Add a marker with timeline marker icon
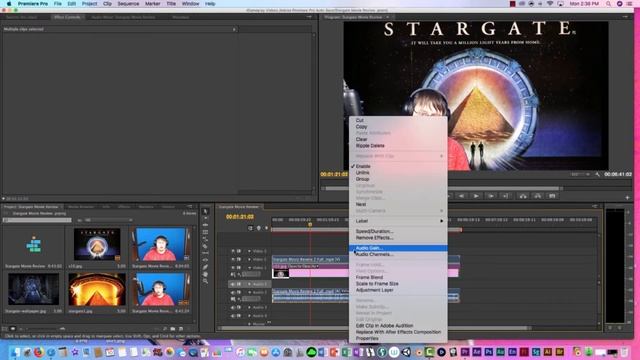The image size is (640, 360). 267,228
